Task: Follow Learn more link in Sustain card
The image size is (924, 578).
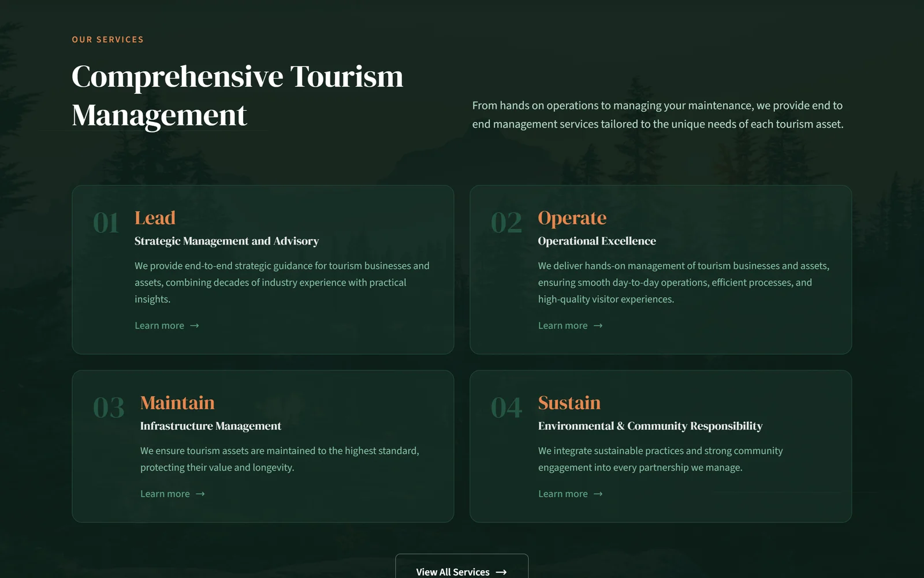Action: click(571, 494)
